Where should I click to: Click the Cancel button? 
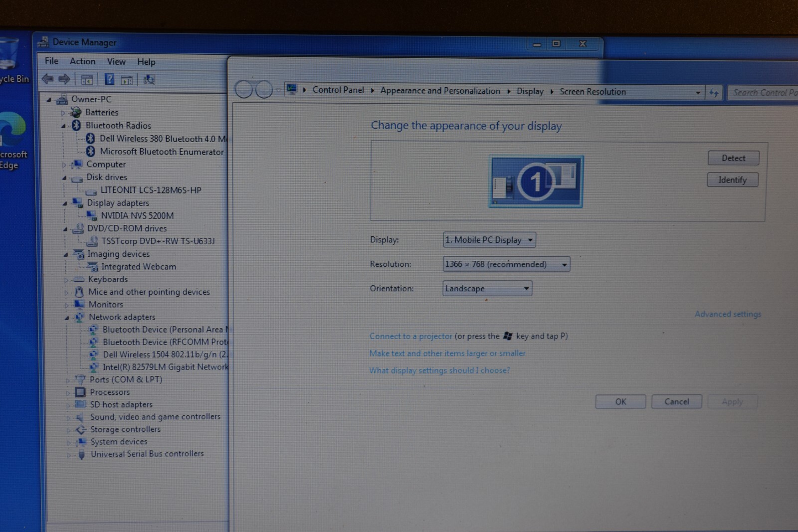pos(676,402)
